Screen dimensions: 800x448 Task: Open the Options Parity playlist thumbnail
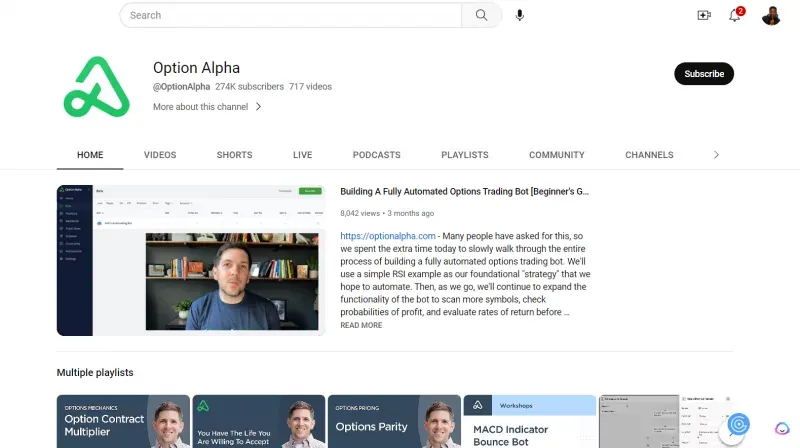click(x=394, y=421)
